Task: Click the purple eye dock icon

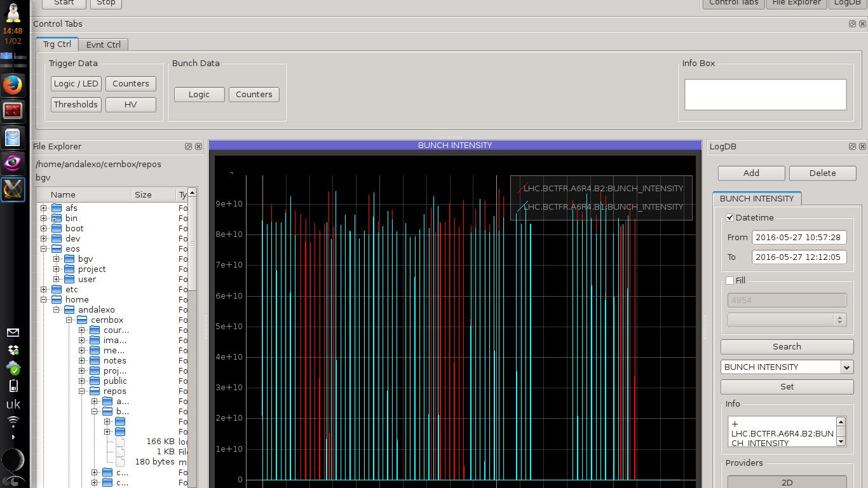Action: coord(13,163)
